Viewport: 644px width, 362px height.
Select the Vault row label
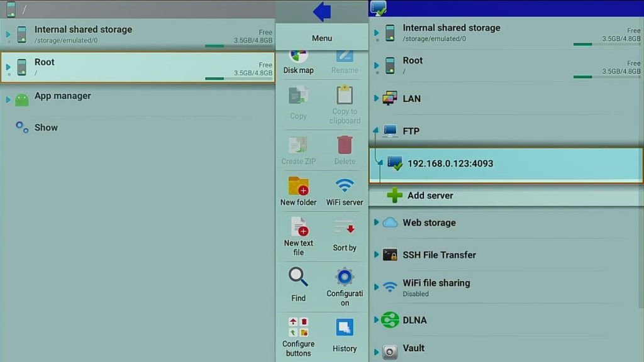(413, 348)
